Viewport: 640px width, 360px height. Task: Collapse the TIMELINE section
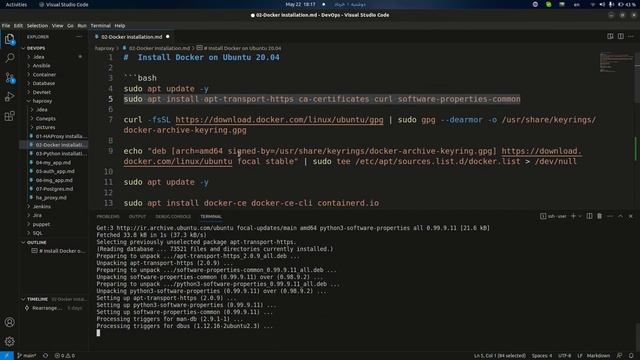[x=37, y=299]
